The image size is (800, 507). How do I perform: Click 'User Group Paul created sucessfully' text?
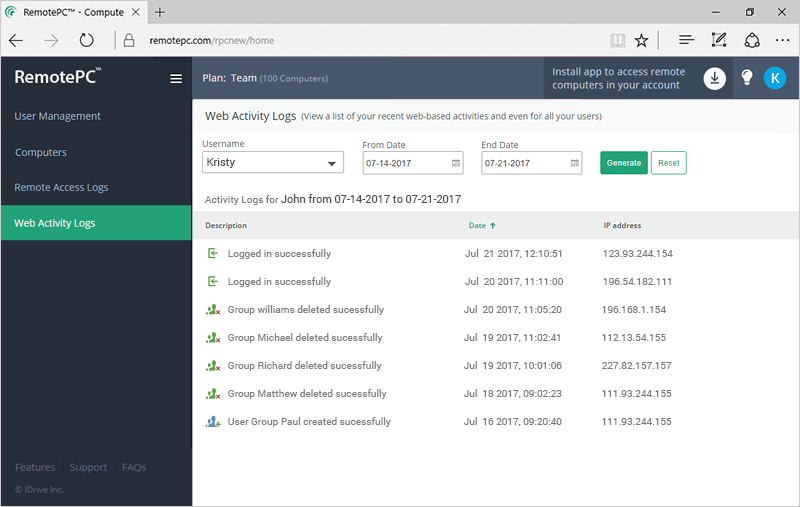pyautogui.click(x=309, y=421)
